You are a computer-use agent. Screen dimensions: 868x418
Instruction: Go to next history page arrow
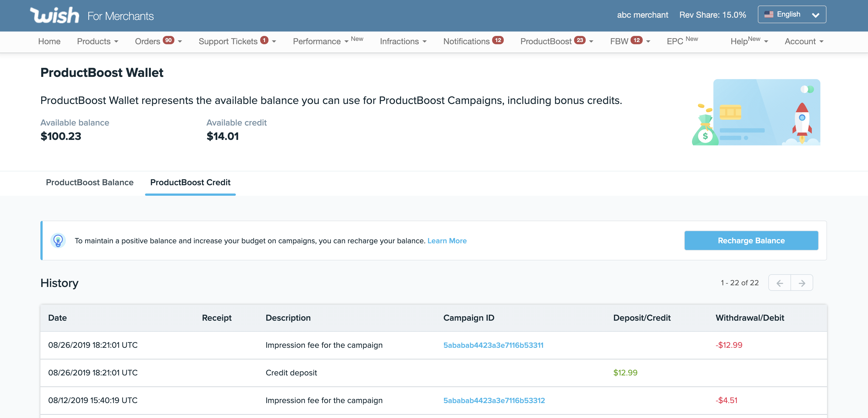point(802,283)
